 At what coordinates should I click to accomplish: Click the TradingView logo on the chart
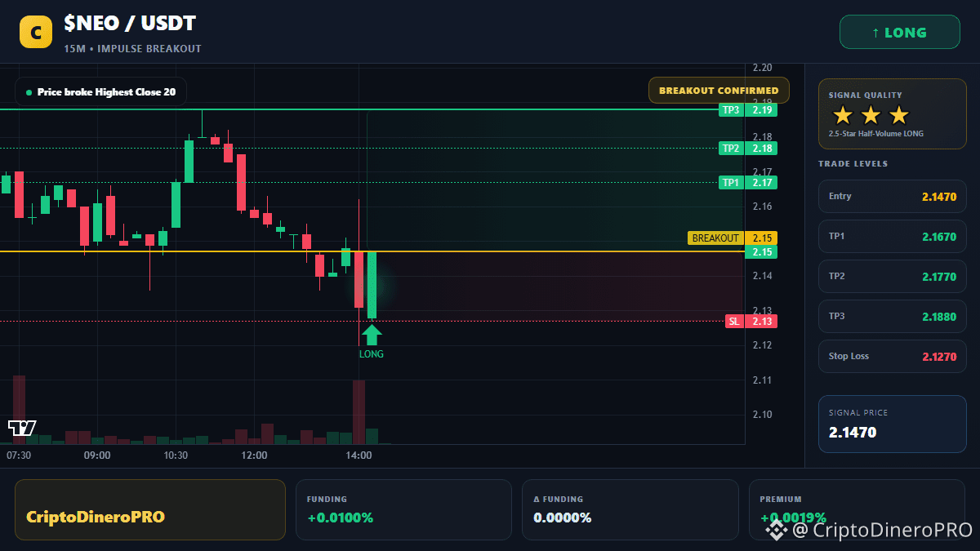pyautogui.click(x=22, y=427)
